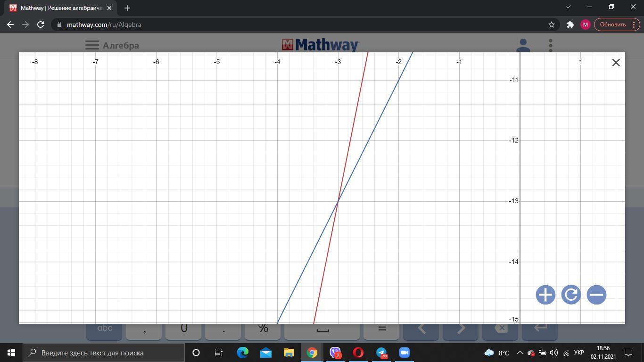Click the Алгебра subject label
The height and width of the screenshot is (362, 644).
pyautogui.click(x=121, y=46)
